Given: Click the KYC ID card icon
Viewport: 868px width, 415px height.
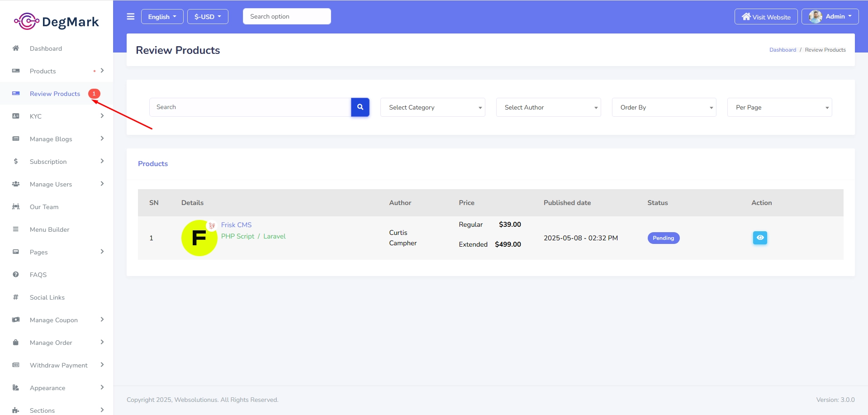Looking at the screenshot, I should (16, 116).
